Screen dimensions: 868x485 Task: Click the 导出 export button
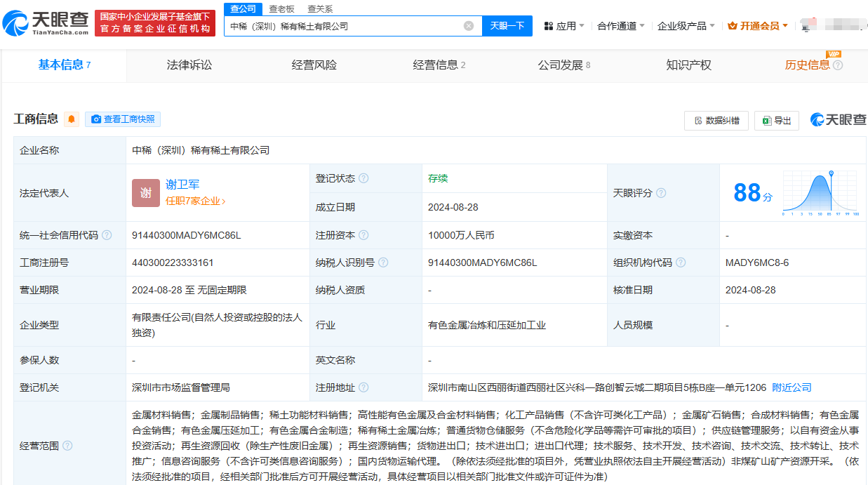click(x=777, y=121)
